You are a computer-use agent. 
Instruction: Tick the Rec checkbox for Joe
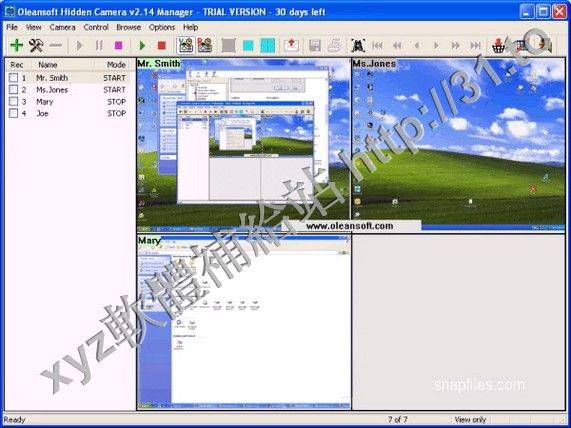(x=13, y=113)
